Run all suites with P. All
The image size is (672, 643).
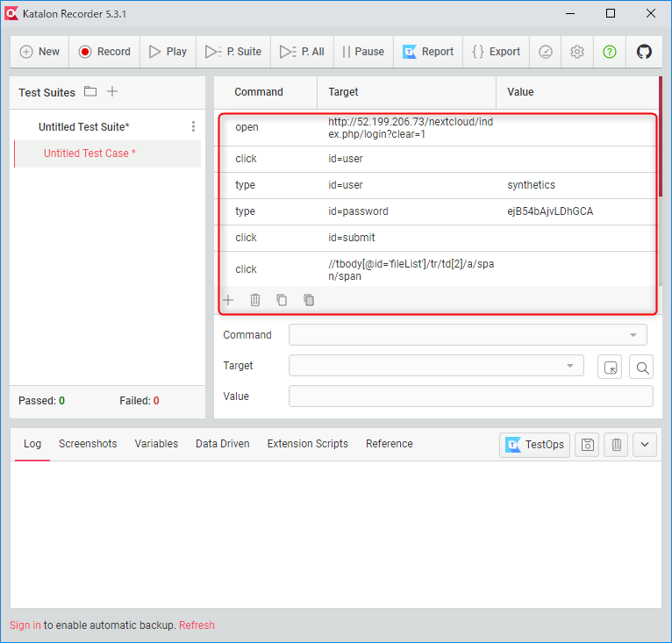pos(302,52)
